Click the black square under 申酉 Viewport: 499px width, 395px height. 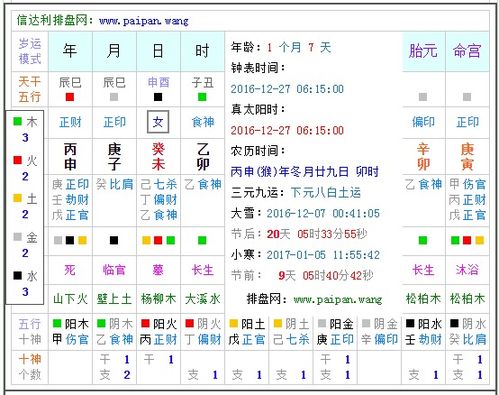158,97
